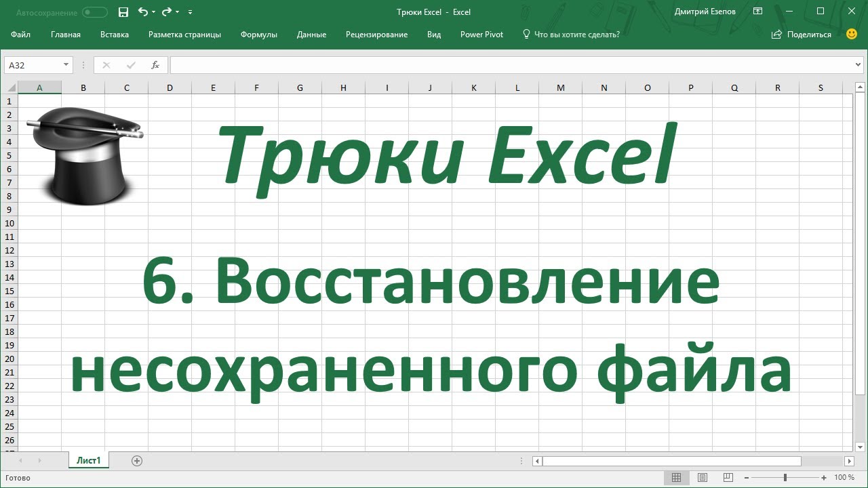Select row 26 header
868x488 pixels.
coord(9,440)
